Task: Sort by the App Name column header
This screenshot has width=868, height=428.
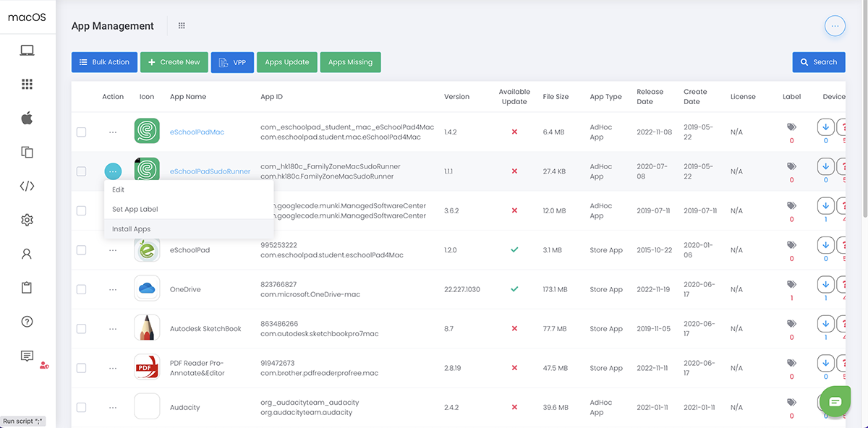Action: pyautogui.click(x=188, y=97)
